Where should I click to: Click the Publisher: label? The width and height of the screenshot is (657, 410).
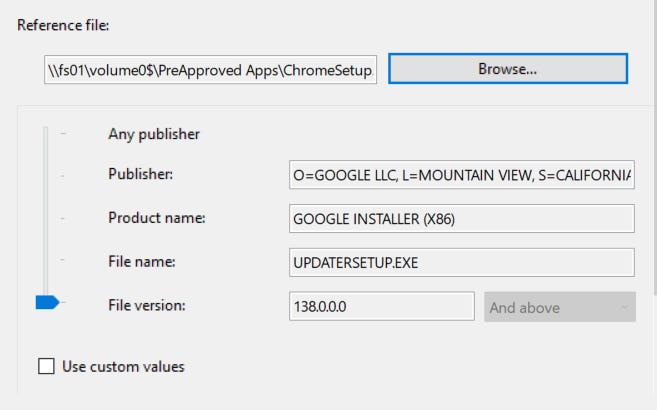tap(140, 174)
